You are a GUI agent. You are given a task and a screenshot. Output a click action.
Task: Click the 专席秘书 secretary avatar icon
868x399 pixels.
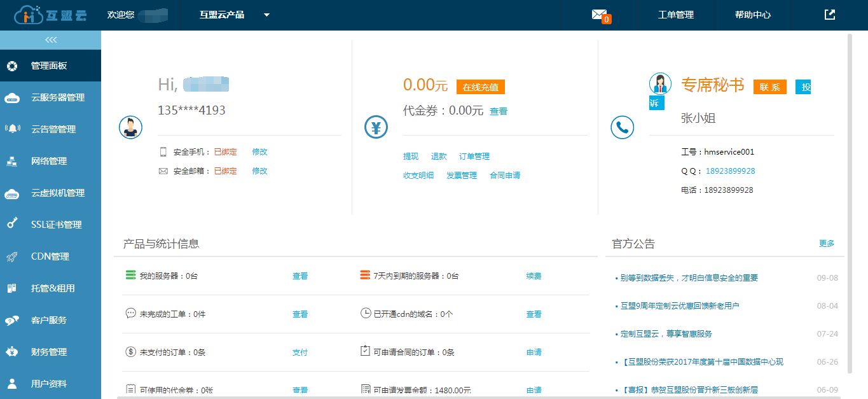click(x=660, y=84)
